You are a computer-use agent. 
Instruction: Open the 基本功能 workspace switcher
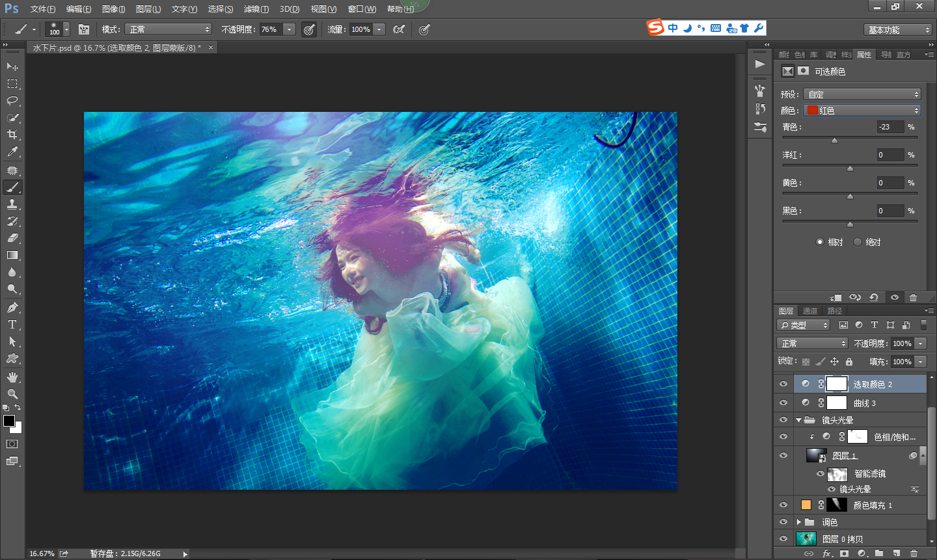(x=899, y=30)
